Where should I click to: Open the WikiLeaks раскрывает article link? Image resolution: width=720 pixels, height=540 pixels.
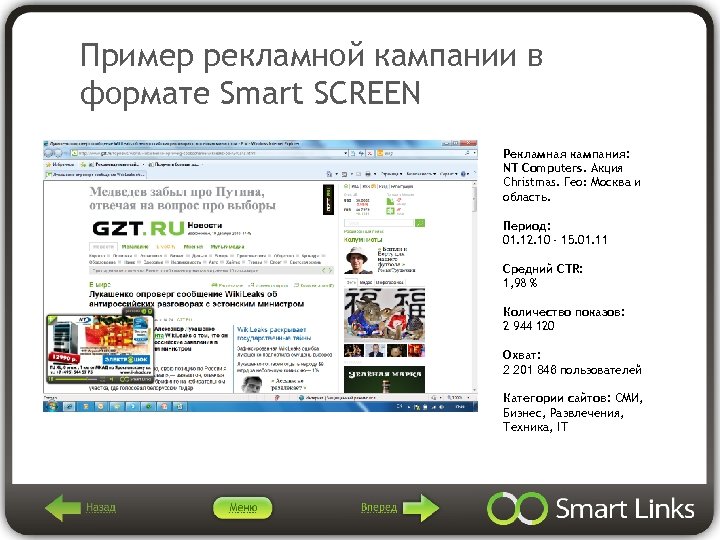click(273, 333)
